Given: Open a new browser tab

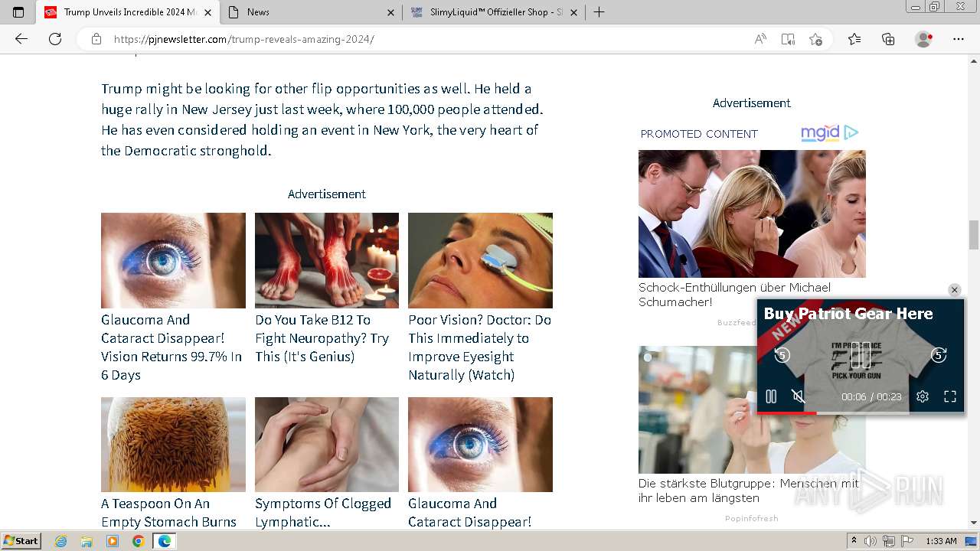Looking at the screenshot, I should tap(599, 12).
